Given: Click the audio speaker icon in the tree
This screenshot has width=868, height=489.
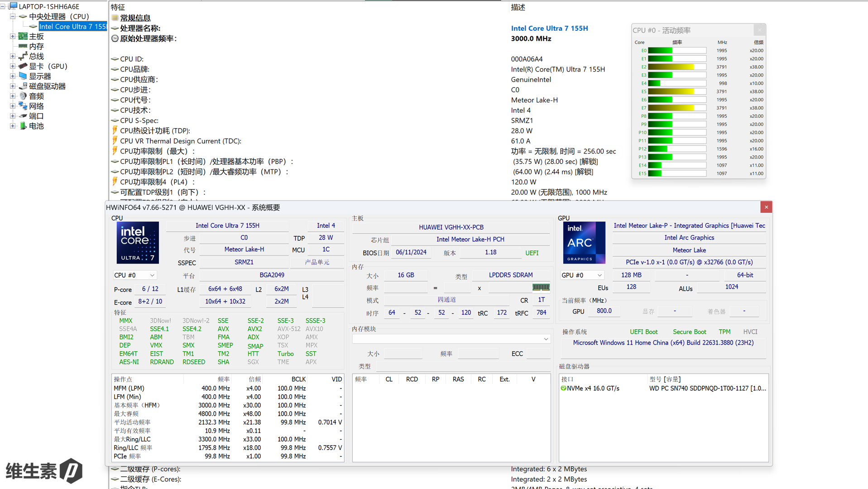Looking at the screenshot, I should pyautogui.click(x=23, y=96).
